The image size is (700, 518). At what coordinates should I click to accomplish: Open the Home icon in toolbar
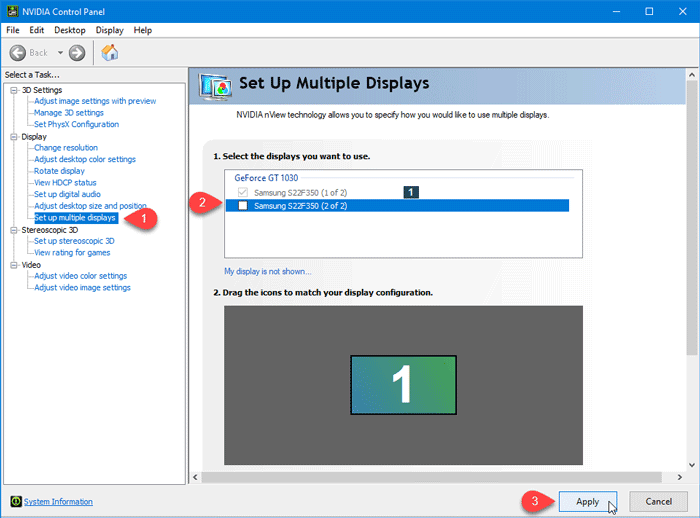click(110, 52)
